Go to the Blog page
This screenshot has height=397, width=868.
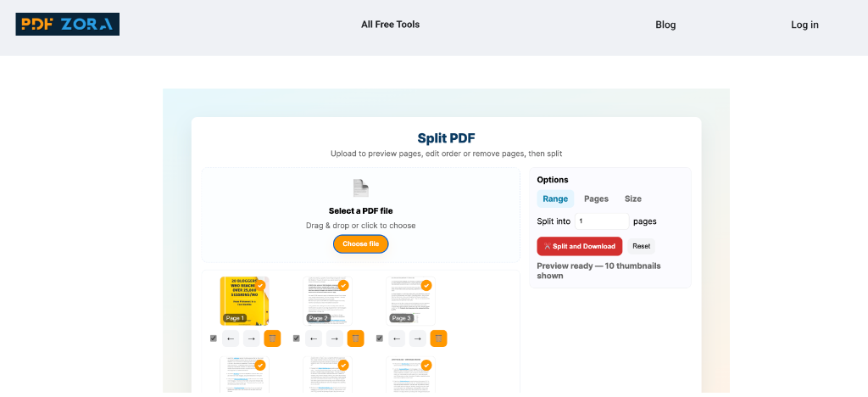[665, 25]
